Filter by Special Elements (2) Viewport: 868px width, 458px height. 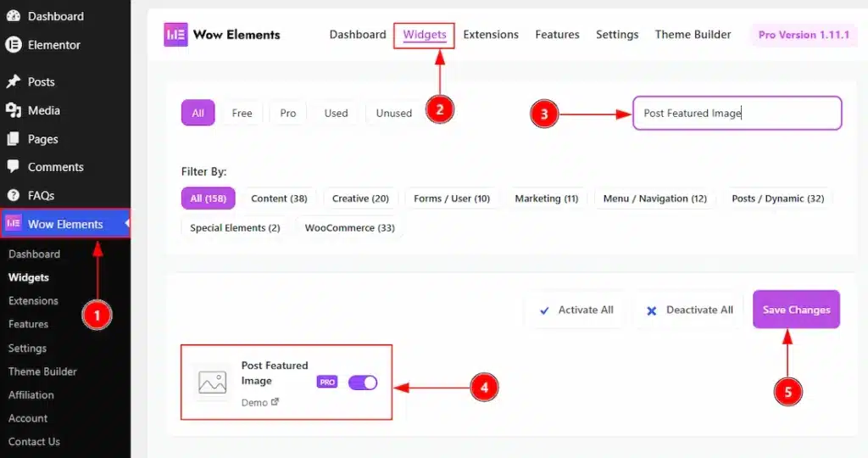pos(235,227)
